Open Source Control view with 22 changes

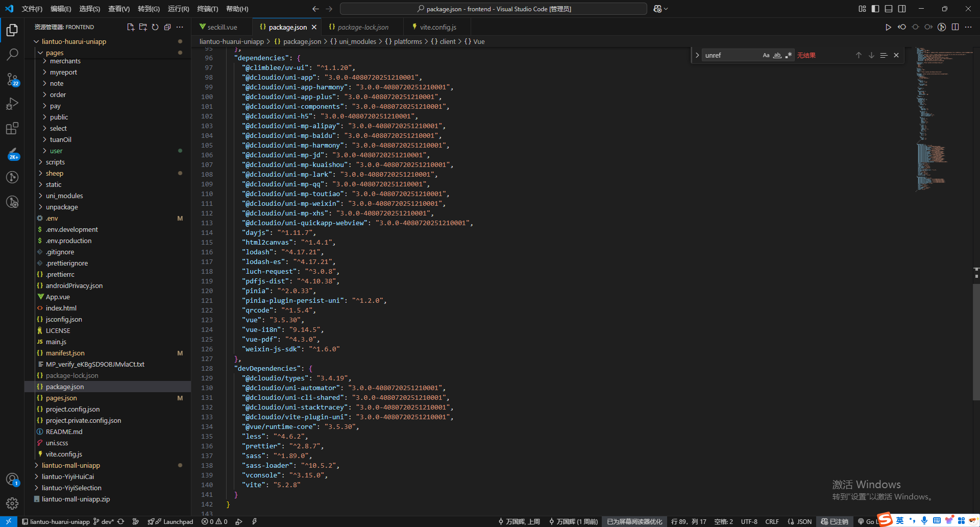(12, 79)
